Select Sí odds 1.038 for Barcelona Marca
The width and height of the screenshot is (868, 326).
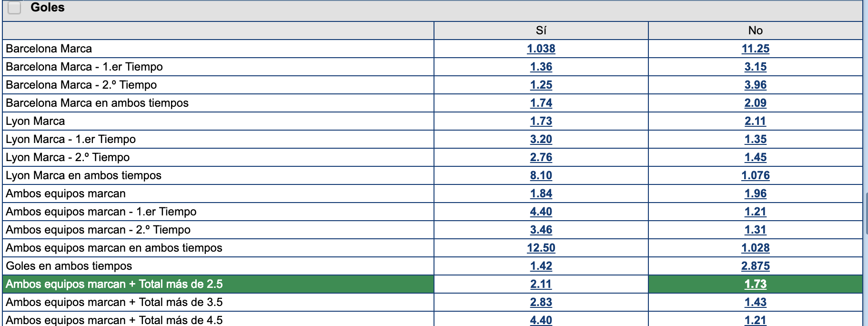(541, 49)
